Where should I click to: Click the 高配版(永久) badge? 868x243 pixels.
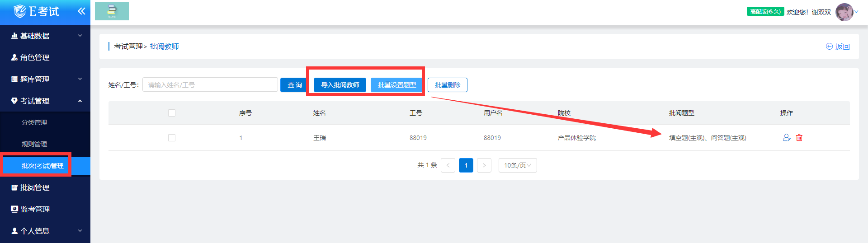click(765, 12)
